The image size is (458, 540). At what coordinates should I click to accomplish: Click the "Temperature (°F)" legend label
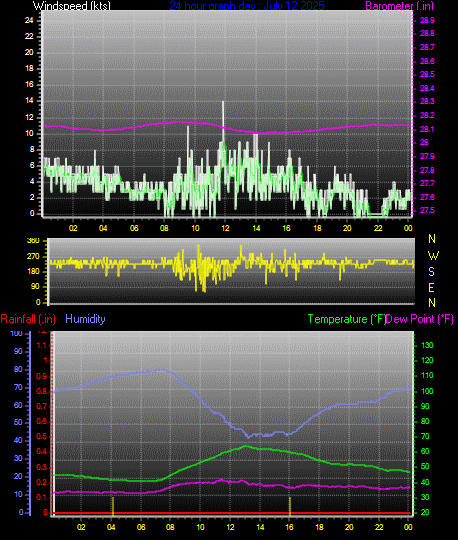coord(347,319)
